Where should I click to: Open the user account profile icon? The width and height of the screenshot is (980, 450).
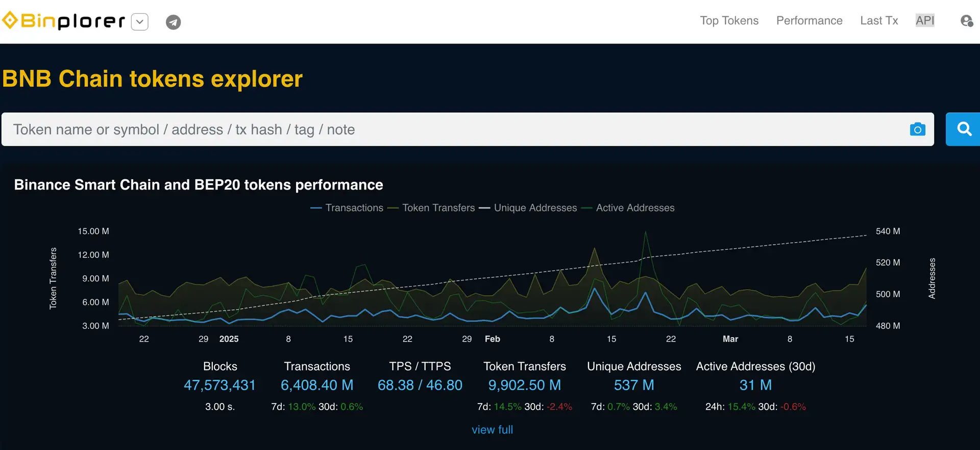pyautogui.click(x=966, y=21)
